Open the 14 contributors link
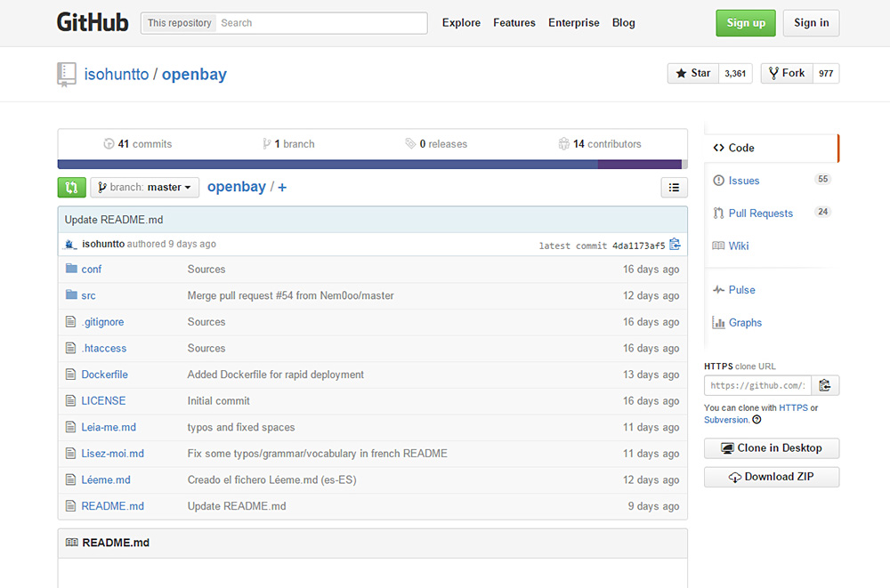 pos(600,144)
